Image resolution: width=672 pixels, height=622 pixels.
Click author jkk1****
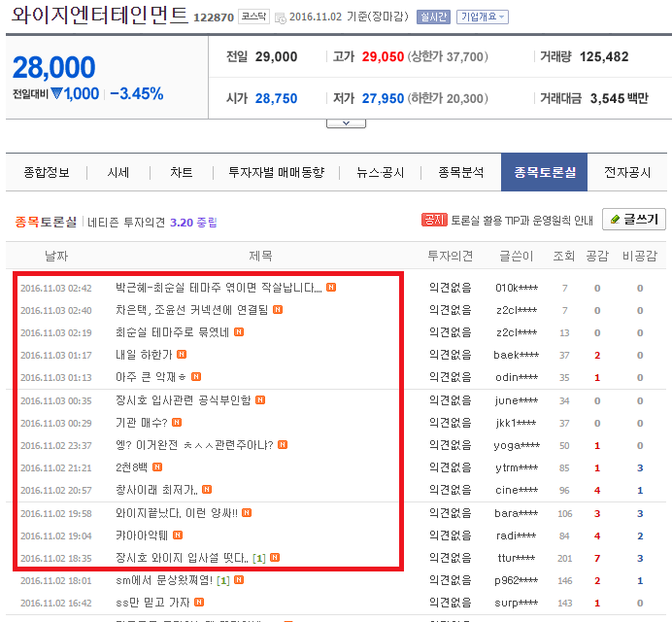pyautogui.click(x=516, y=424)
